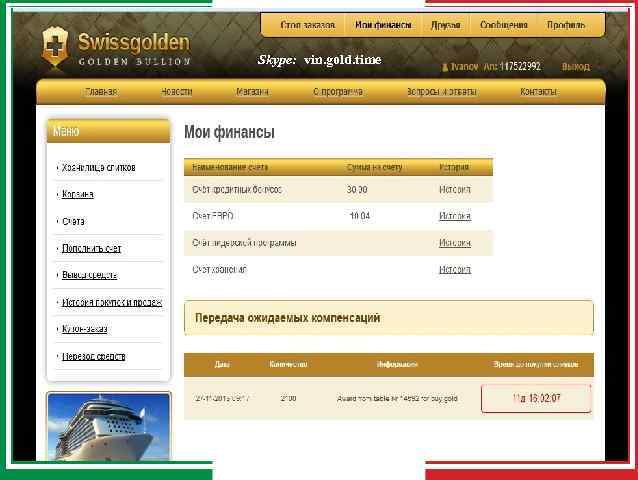This screenshot has height=480, width=638.
Task: Click the Swissgolden Golden Bullion title text
Action: [134, 49]
